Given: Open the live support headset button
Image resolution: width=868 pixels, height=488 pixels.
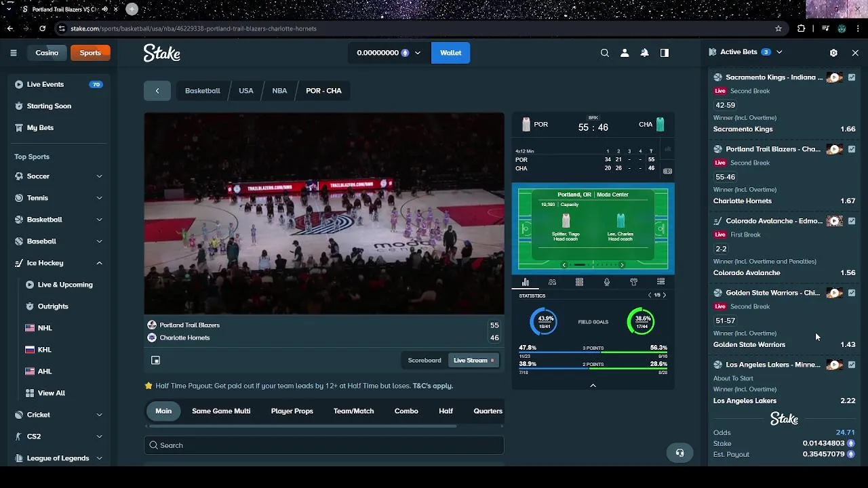Looking at the screenshot, I should click(x=679, y=453).
